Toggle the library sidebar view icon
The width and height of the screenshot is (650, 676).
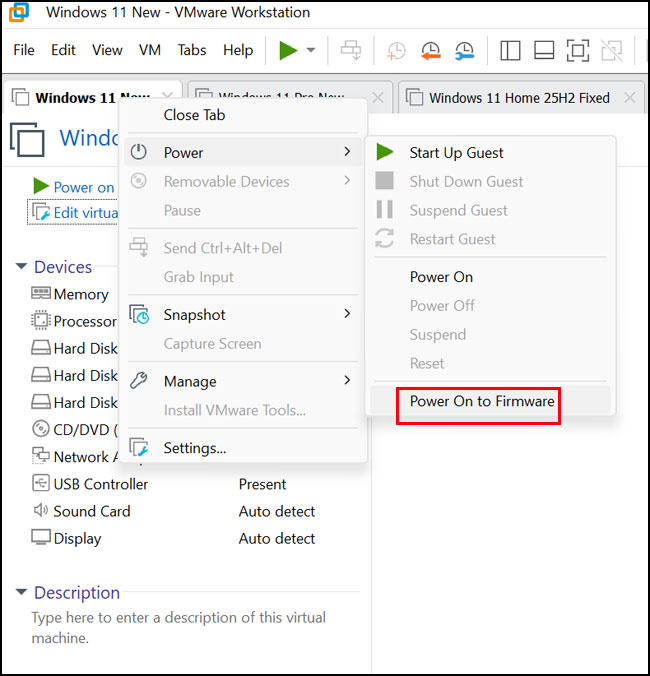(510, 50)
